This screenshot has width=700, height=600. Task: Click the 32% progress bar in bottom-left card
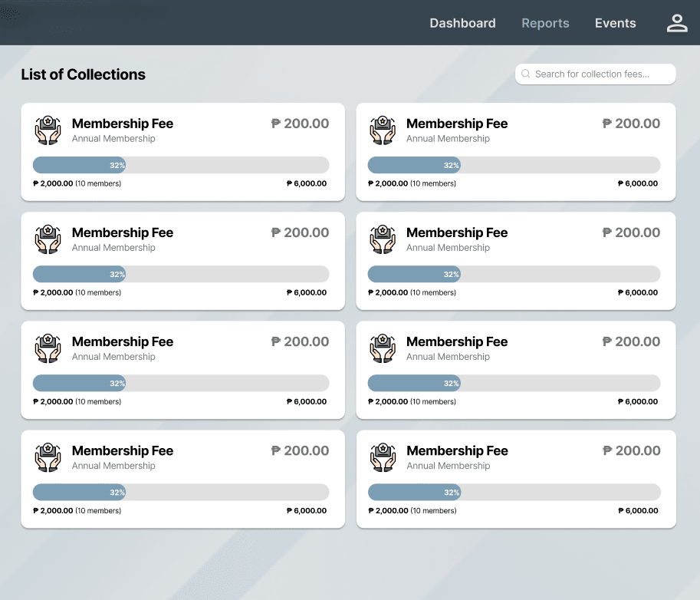[x=181, y=492]
